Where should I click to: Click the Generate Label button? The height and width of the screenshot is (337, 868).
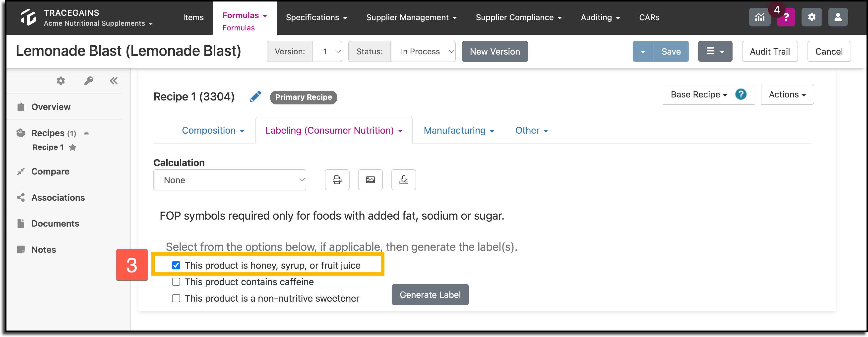tap(430, 294)
